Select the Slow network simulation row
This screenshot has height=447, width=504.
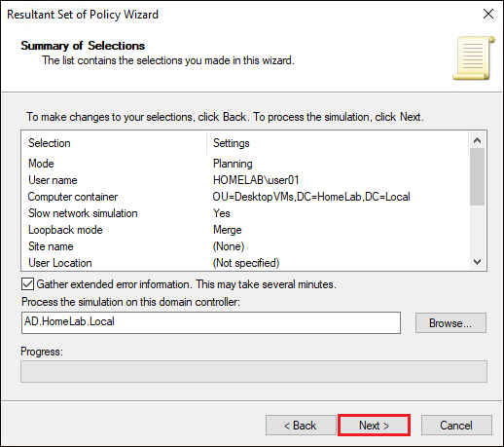[x=245, y=213]
